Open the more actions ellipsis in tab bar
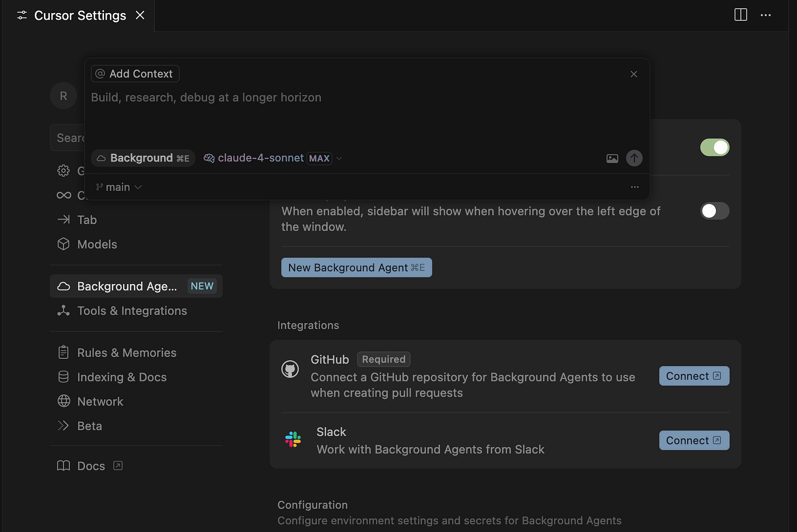Screen dimensions: 797x532 766,15
